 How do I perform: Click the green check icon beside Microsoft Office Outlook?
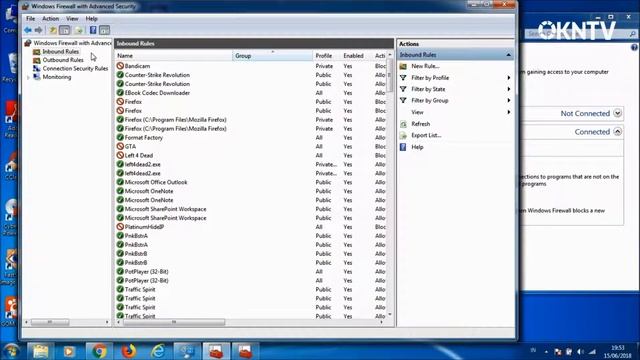[120, 182]
